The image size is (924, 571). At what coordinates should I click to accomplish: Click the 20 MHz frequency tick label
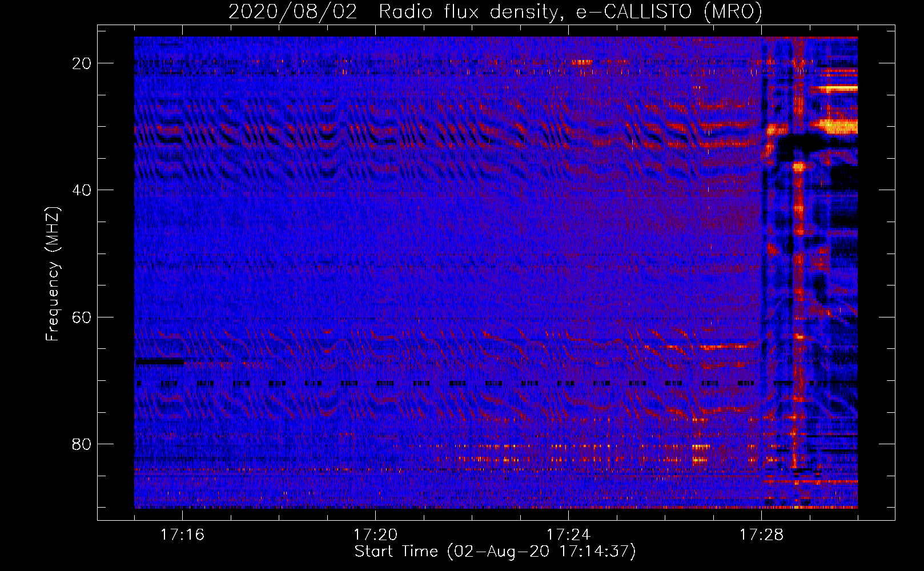coord(82,63)
